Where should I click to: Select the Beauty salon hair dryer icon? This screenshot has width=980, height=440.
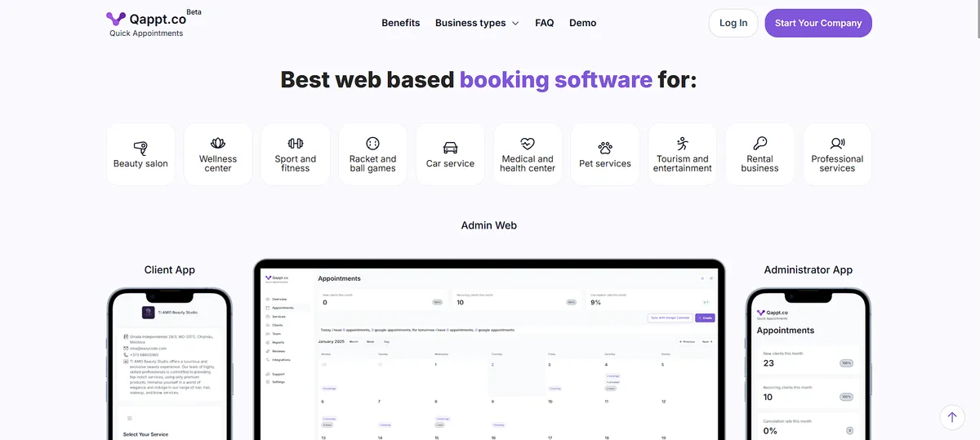pyautogui.click(x=140, y=147)
